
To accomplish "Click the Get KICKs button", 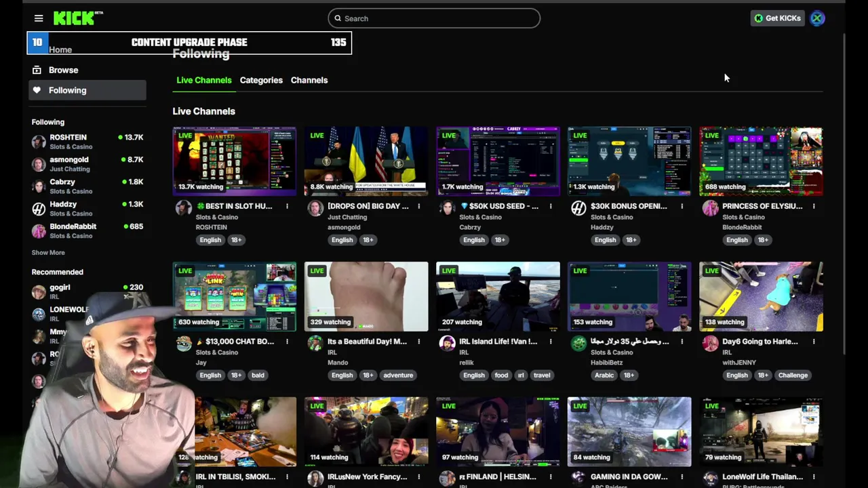I will [x=777, y=18].
